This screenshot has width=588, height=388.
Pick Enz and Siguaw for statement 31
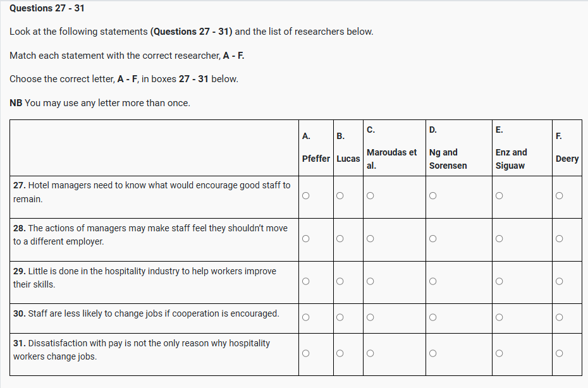click(499, 353)
